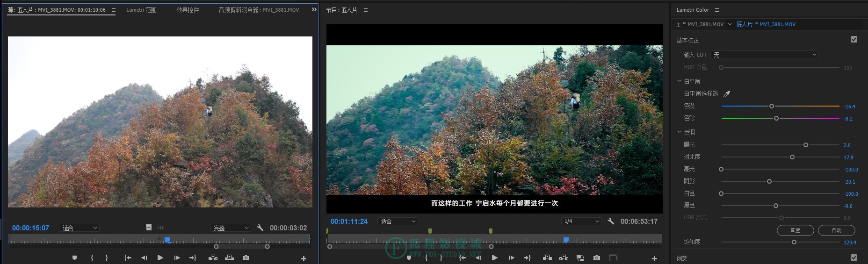This screenshot has width=868, height=264.
Task: Go to Out point in Program monitor
Action: tap(527, 258)
